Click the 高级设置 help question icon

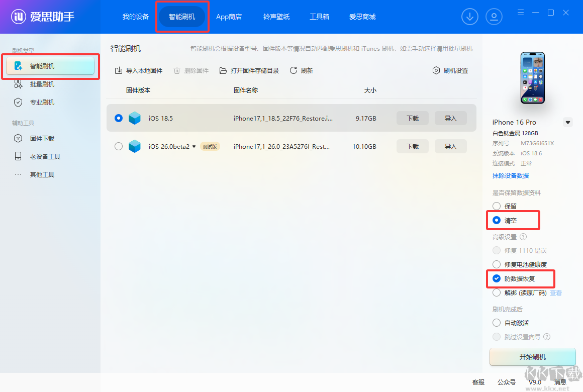click(523, 237)
